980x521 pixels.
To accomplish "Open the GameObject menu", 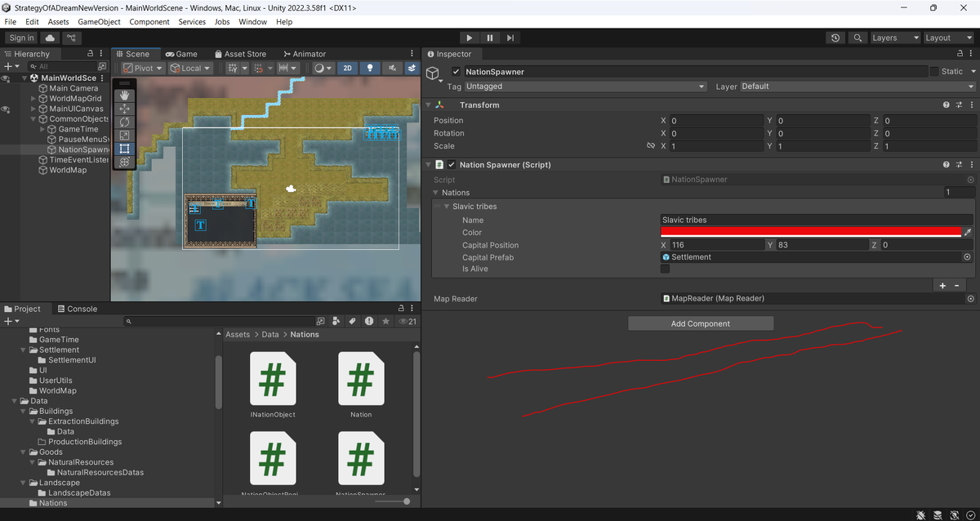I will pos(100,22).
